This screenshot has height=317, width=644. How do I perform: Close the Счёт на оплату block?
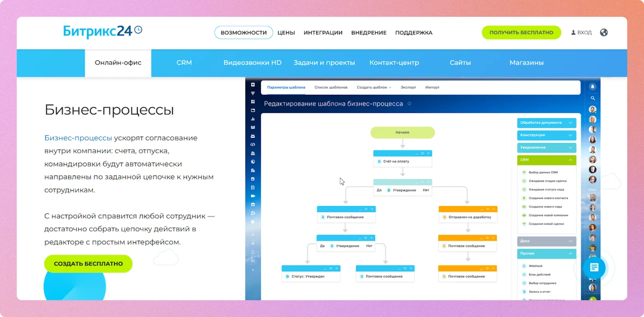428,153
